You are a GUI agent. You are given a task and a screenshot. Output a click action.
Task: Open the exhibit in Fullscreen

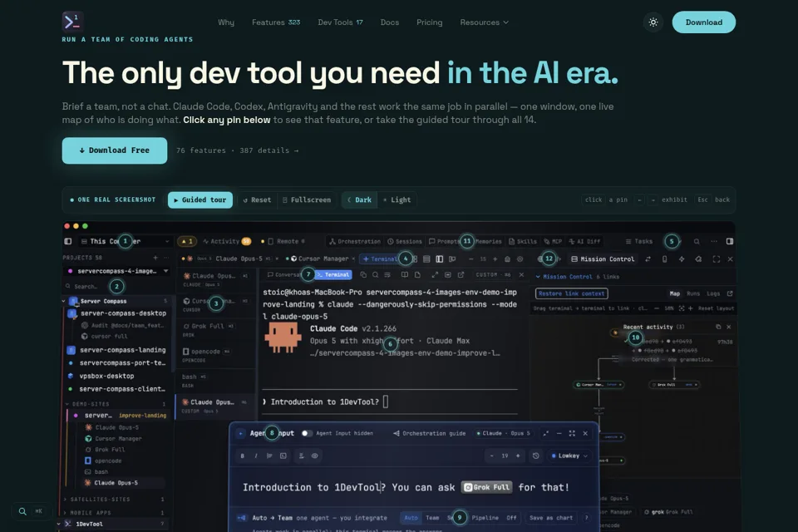tap(307, 199)
